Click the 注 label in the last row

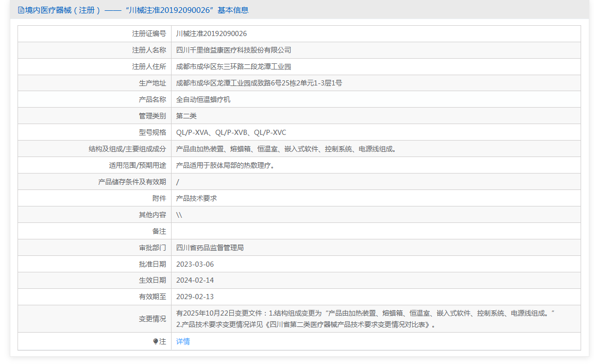pyautogui.click(x=162, y=342)
